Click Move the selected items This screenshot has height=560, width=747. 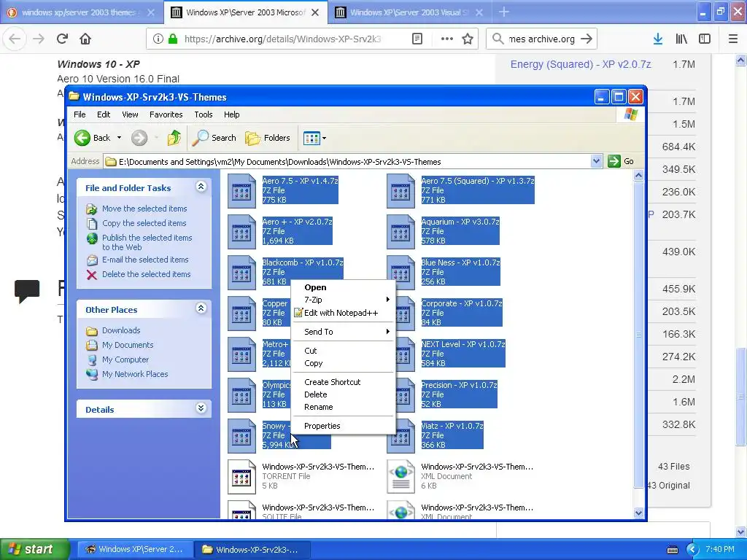coord(144,209)
